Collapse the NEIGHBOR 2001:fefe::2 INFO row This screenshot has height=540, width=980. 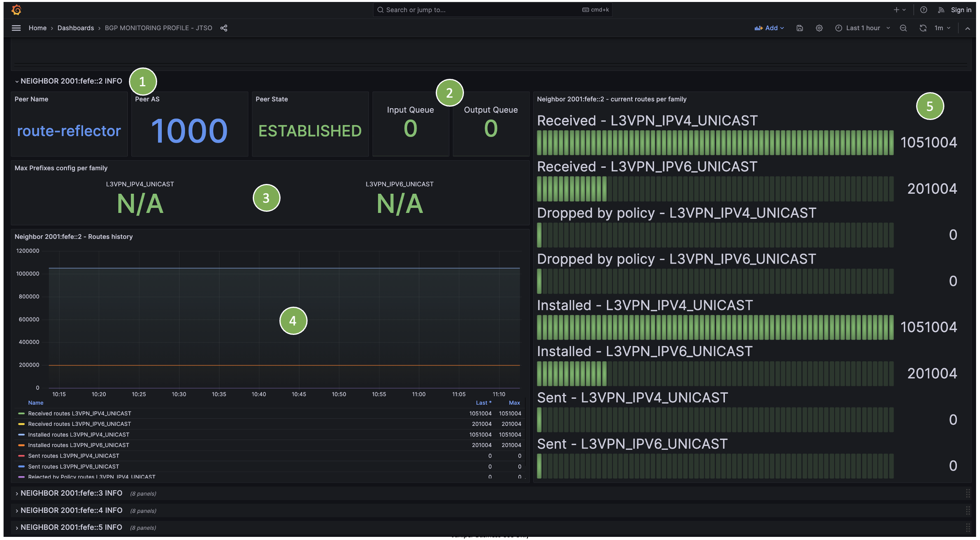71,81
